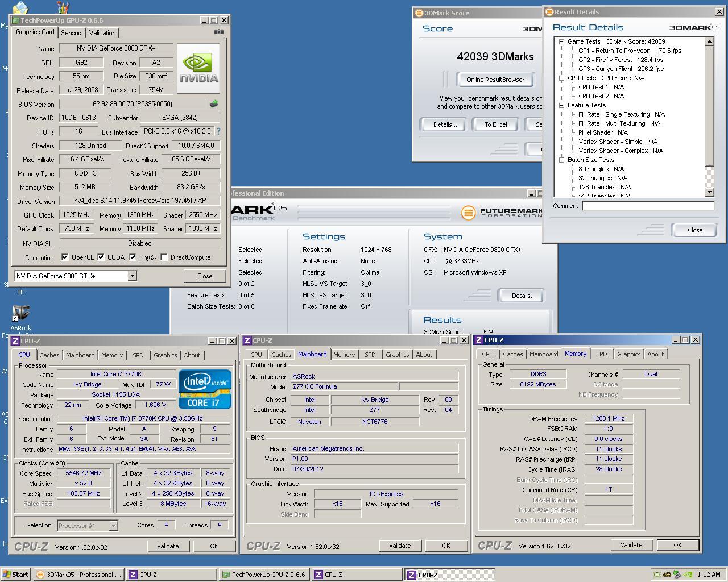Viewport: 728px width, 582px height.
Task: Click the To Excel button
Action: tap(495, 124)
